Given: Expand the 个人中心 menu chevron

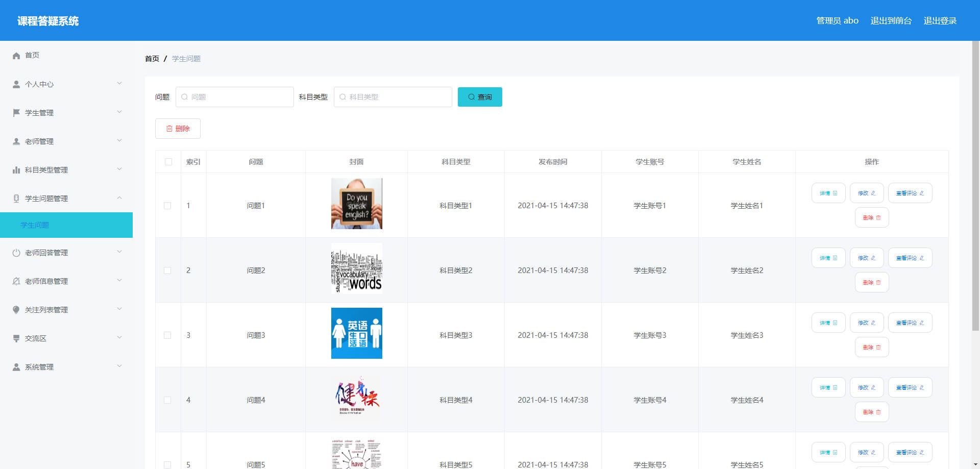Looking at the screenshot, I should (x=119, y=83).
